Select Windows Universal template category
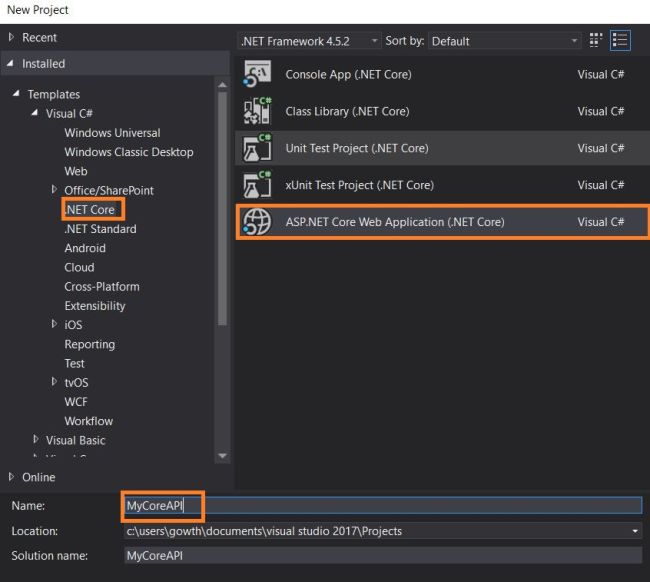This screenshot has height=582, width=650. point(112,133)
